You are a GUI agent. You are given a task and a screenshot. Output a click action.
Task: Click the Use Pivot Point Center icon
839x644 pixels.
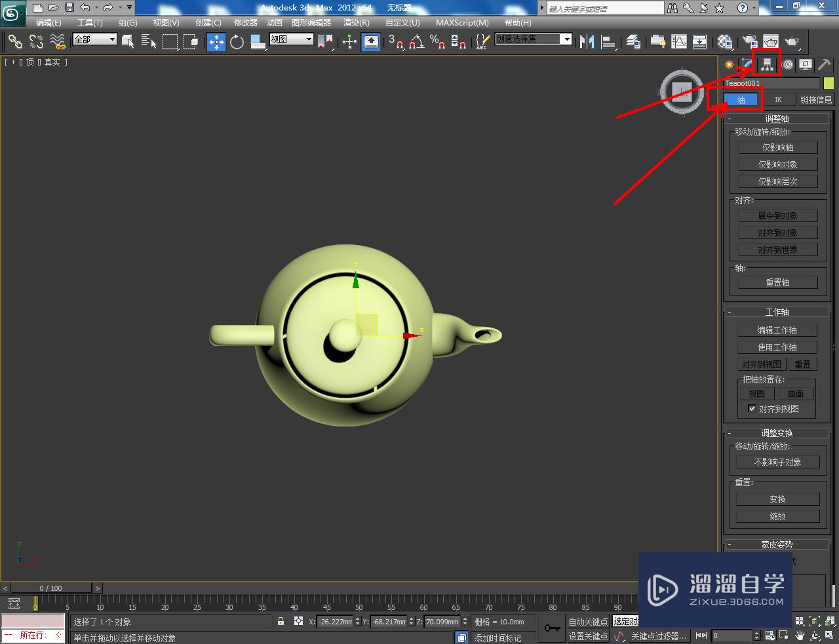tap(325, 42)
